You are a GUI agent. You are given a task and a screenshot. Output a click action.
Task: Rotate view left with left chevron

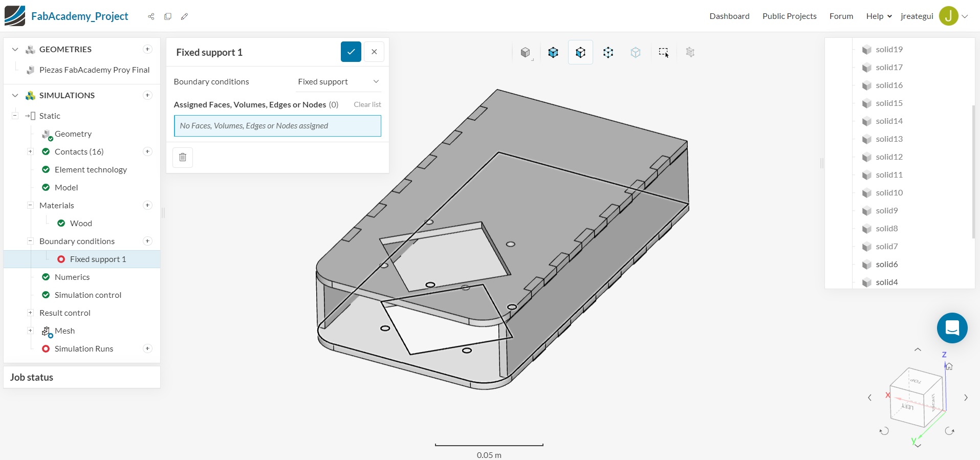tap(869, 398)
